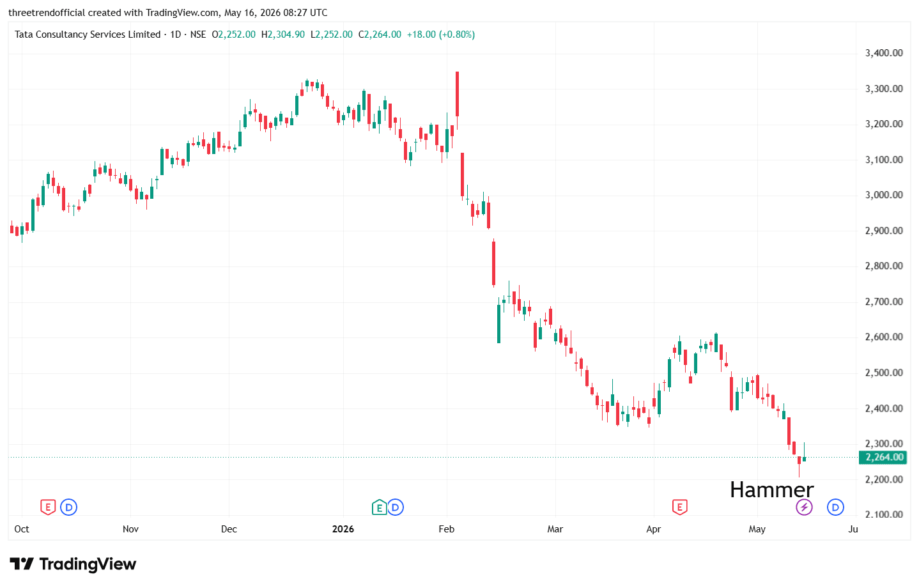Click the Nov label on time axis
Image resolution: width=919 pixels, height=588 pixels.
tap(130, 529)
